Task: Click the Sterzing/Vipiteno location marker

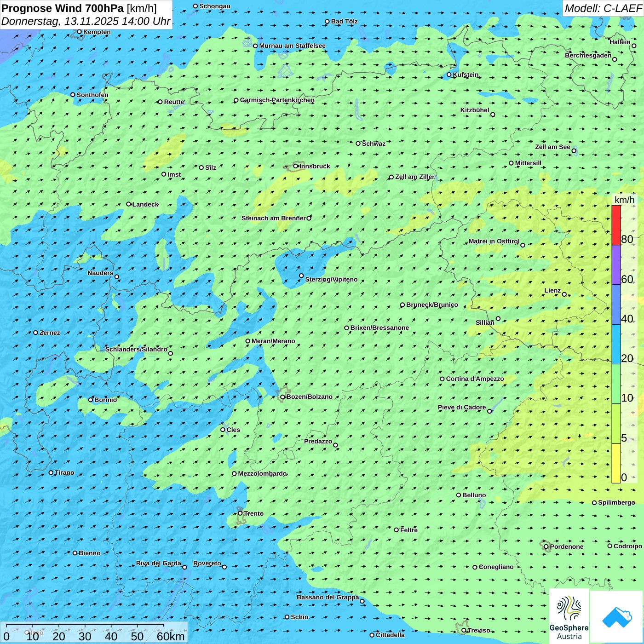Action: pos(301,276)
